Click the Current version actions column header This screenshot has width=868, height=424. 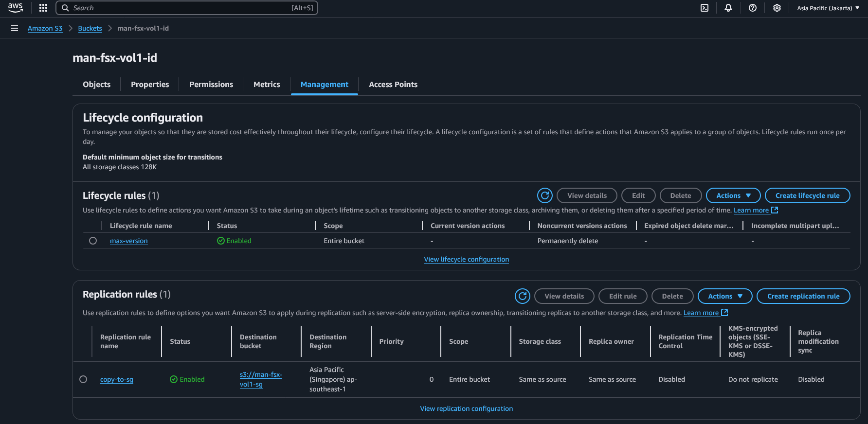click(468, 226)
